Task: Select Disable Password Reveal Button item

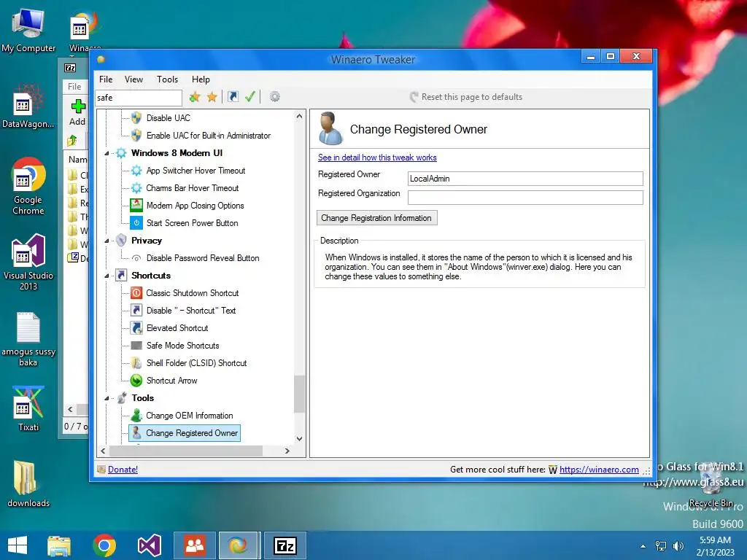Action: (x=203, y=258)
